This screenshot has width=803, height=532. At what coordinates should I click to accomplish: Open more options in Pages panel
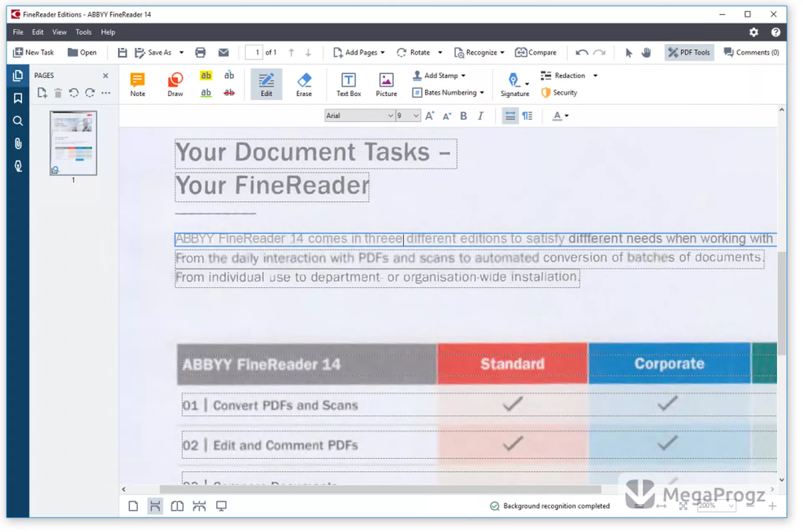[x=106, y=93]
